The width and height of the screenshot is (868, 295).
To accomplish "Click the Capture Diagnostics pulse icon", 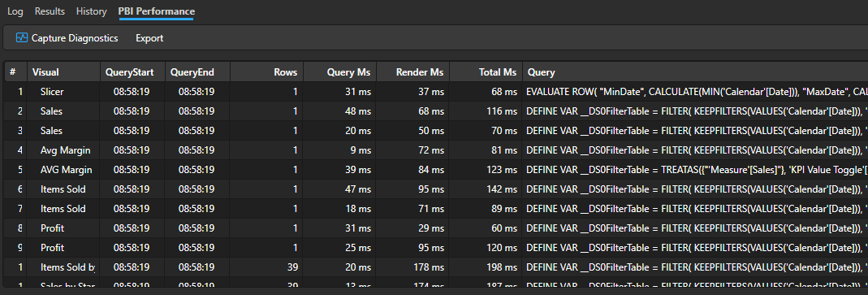I will pos(22,37).
